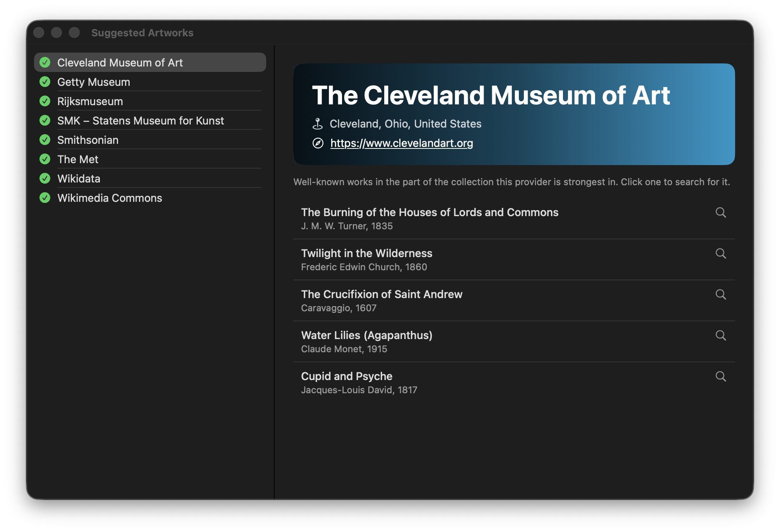Click green checkmark beside Getty Museum
This screenshot has height=532, width=780.
point(45,82)
